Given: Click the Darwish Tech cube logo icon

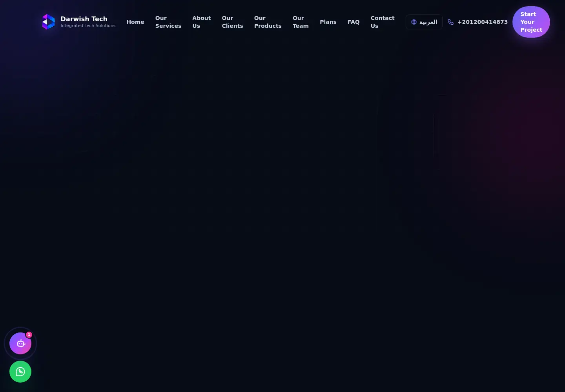Looking at the screenshot, I should tap(48, 22).
